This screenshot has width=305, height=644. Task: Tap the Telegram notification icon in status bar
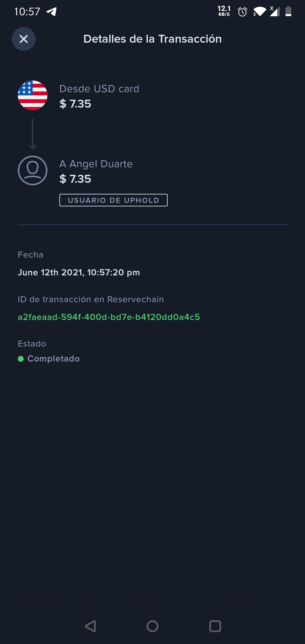[51, 12]
